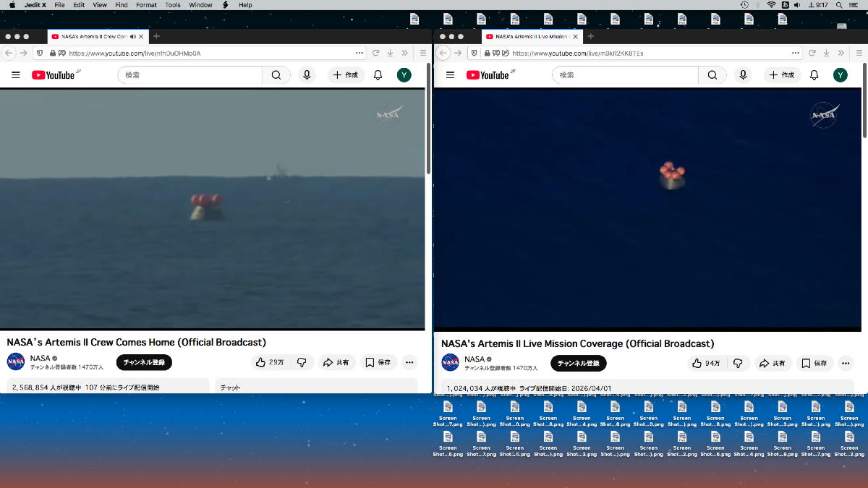Viewport: 868px width, 488px height.
Task: Open Firefox hamburger menu in right window
Action: tap(858, 53)
